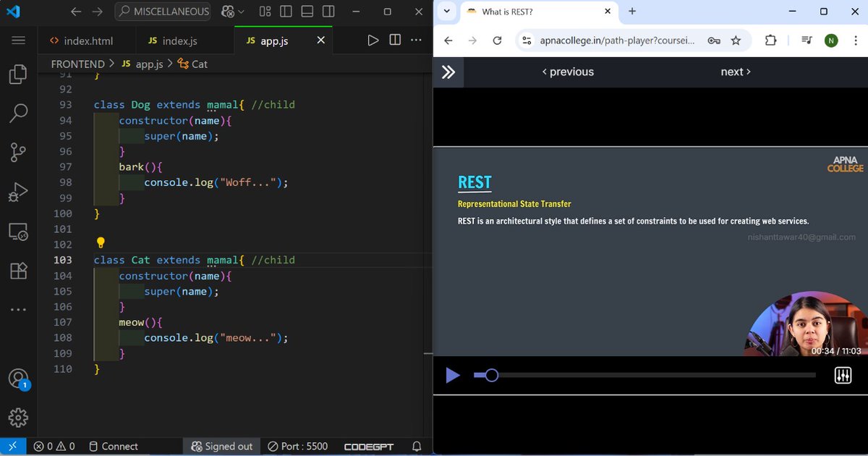Toggle the VS Code Primary Side Bar
This screenshot has height=456, width=868.
[x=286, y=12]
